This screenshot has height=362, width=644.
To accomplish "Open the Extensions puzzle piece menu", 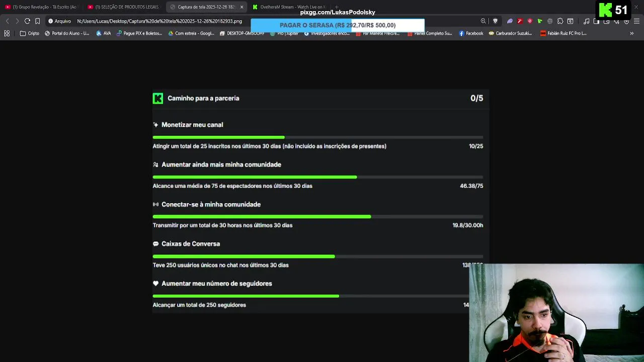I will coord(560,21).
